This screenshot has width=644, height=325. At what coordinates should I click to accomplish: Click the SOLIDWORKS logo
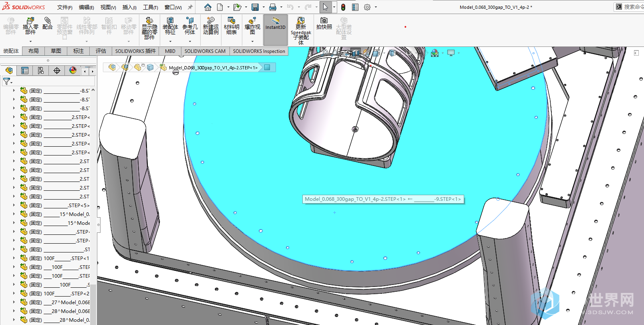pyautogui.click(x=24, y=7)
